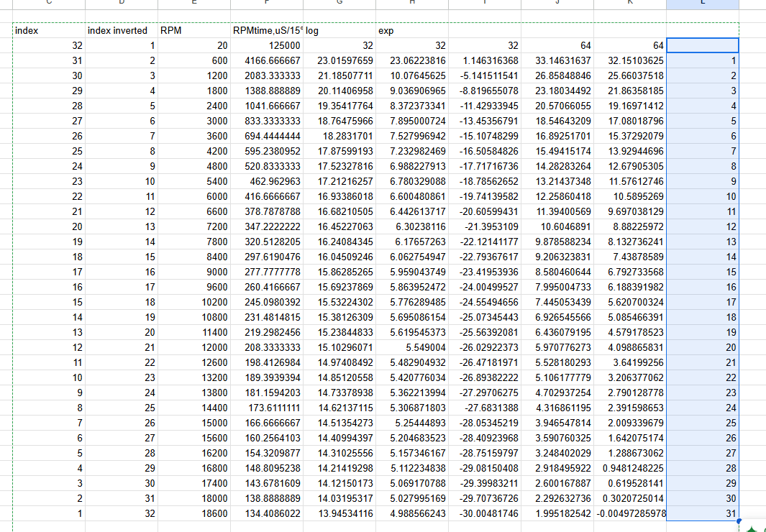Click the cell containing 347.2222222
766x532 pixels.
pyautogui.click(x=267, y=227)
